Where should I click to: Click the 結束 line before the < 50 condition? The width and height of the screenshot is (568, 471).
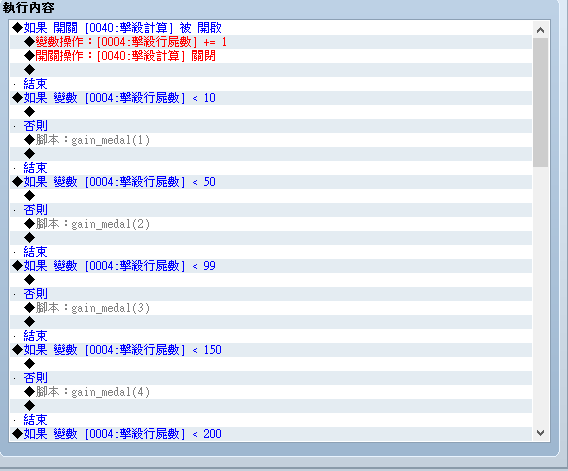(271, 168)
